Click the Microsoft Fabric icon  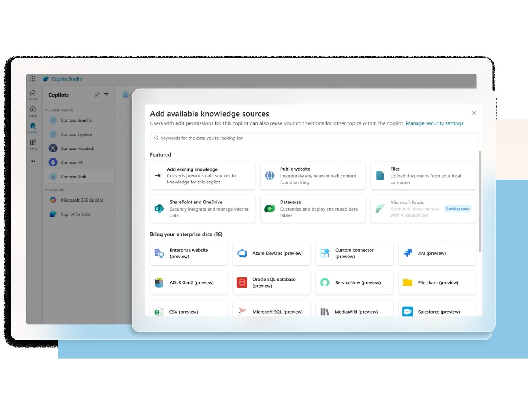click(x=379, y=209)
